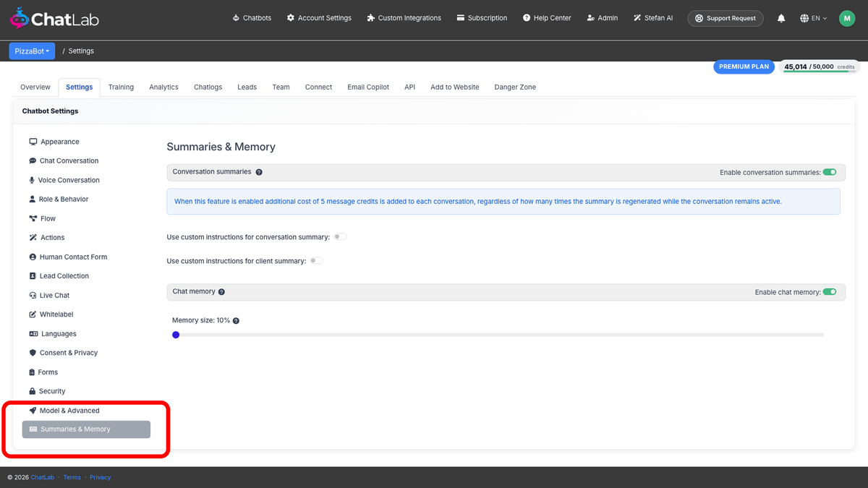The image size is (868, 488).
Task: Click the Human Contact Form icon
Action: 33,257
